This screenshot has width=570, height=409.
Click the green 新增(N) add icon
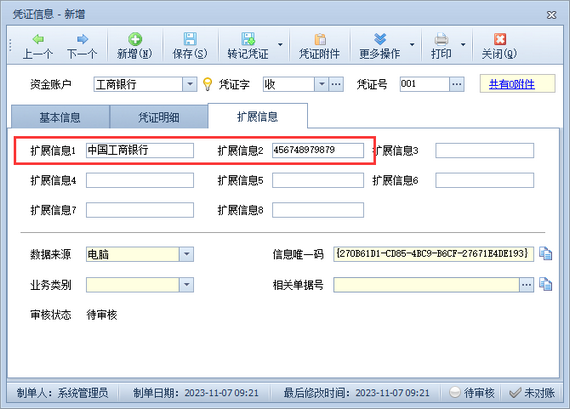(135, 39)
